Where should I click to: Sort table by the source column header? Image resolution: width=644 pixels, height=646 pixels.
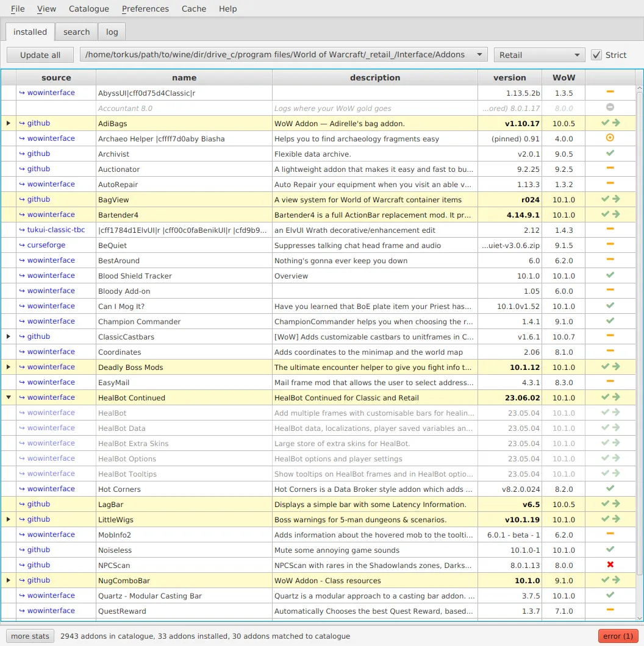click(x=56, y=77)
